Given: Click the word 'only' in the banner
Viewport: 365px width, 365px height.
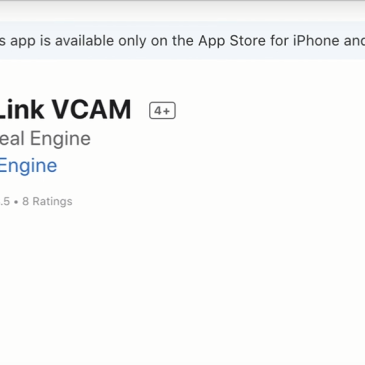Looking at the screenshot, I should point(132,41).
